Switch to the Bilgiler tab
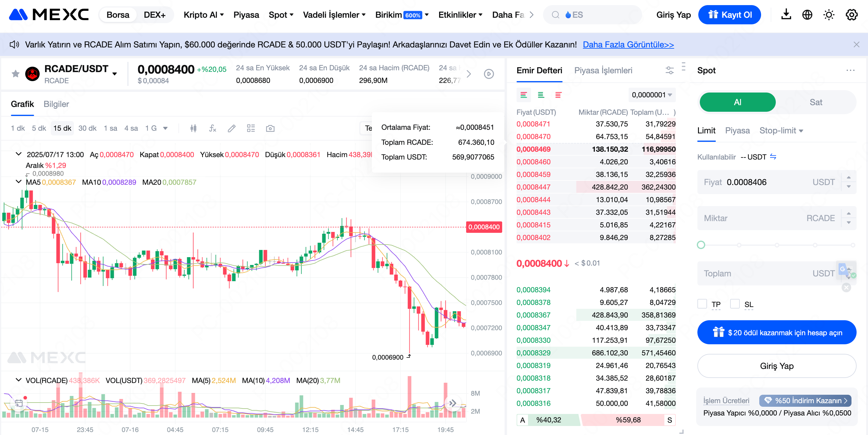The image size is (868, 435). (x=56, y=104)
